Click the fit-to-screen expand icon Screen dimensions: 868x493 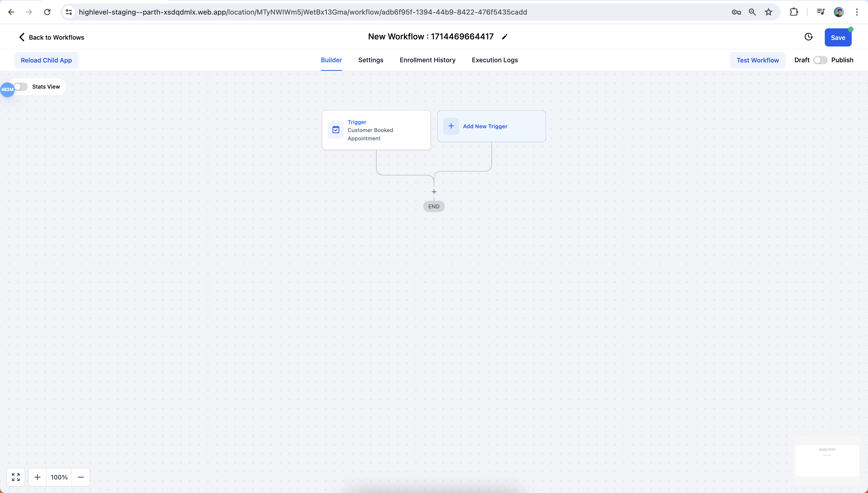click(16, 477)
